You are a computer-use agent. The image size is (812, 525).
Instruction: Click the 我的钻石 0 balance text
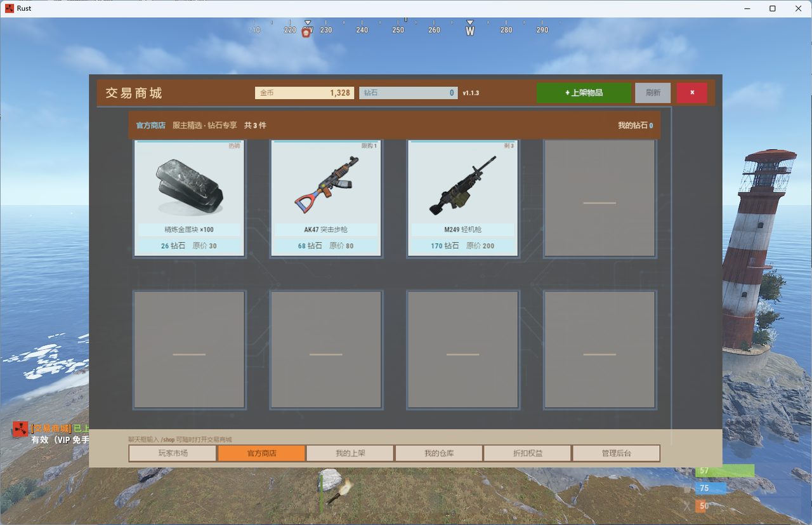pos(636,126)
